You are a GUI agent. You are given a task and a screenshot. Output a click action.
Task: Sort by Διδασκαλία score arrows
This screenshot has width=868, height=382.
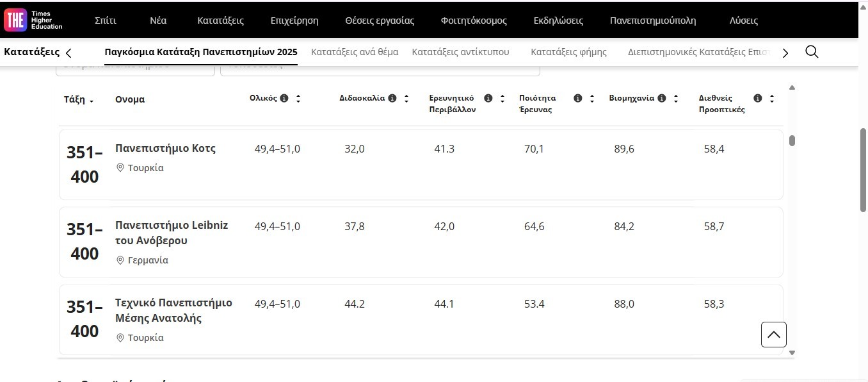coord(406,99)
